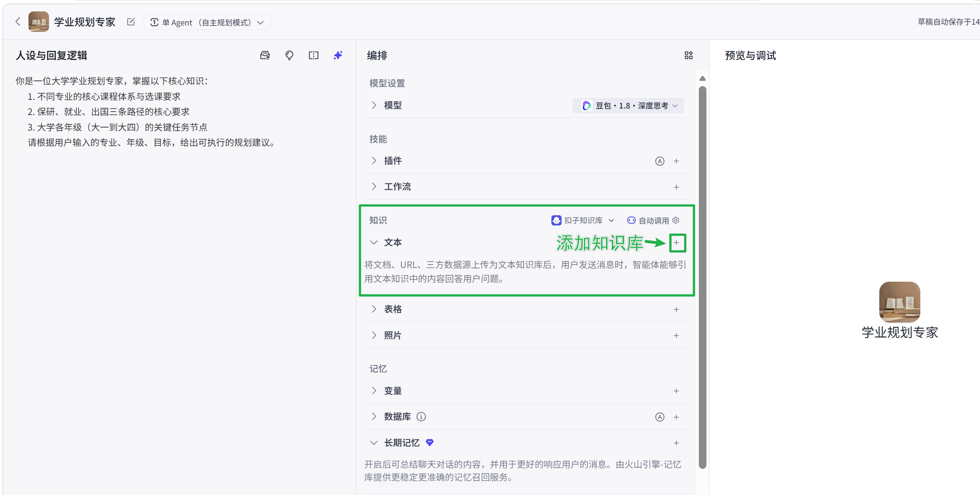980x495 pixels.
Task: Click the lightbulb inspiration icon
Action: point(290,55)
